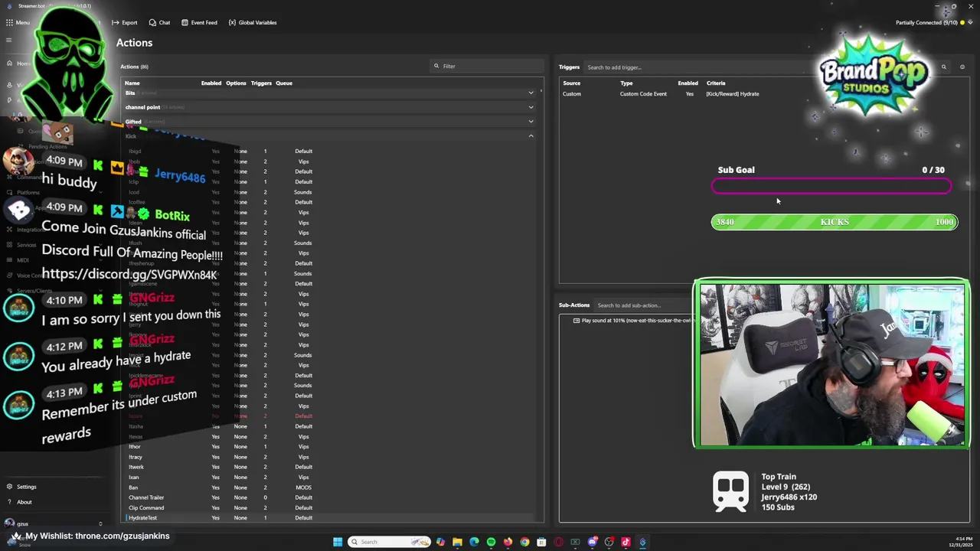Open the gzus profile dropdown arrows
Viewport: 980px width, 551px height.
[100, 524]
